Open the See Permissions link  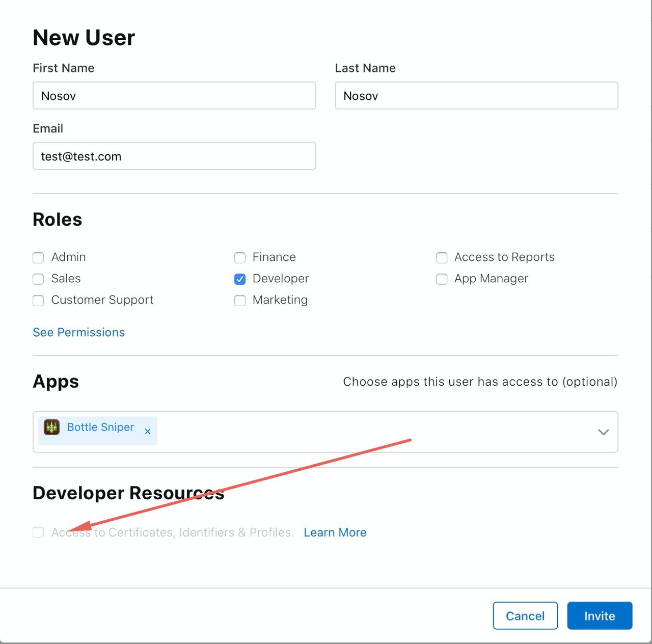pyautogui.click(x=79, y=332)
